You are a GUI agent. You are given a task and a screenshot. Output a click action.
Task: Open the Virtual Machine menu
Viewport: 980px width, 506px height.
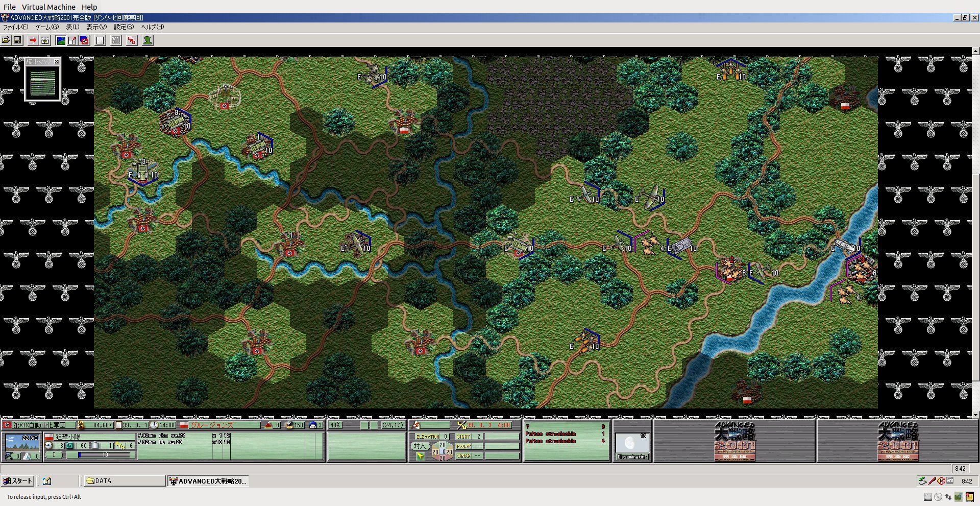coord(48,7)
